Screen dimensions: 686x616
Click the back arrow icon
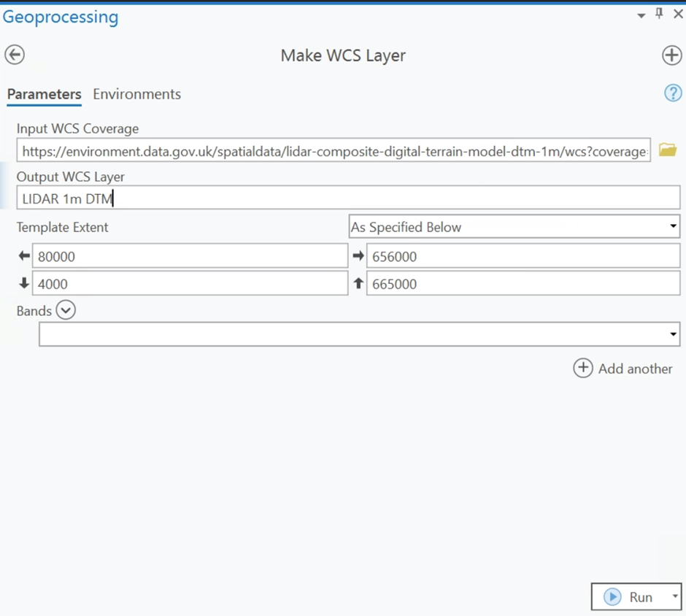[15, 55]
